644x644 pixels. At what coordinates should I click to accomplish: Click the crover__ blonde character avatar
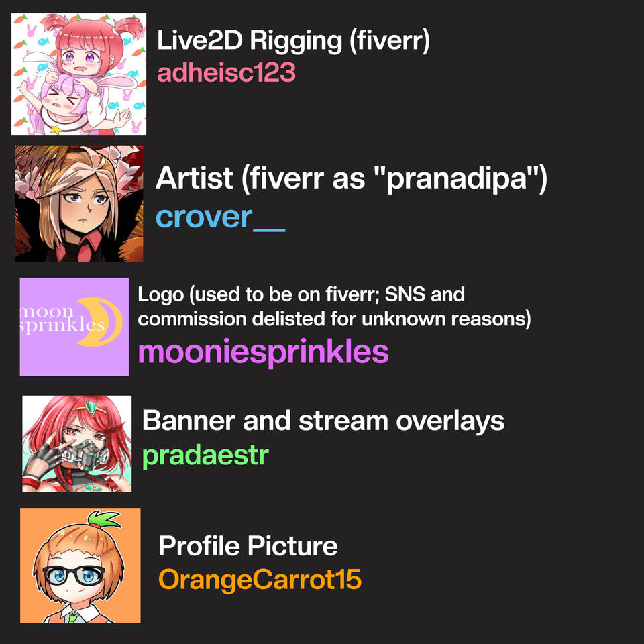coord(79,203)
